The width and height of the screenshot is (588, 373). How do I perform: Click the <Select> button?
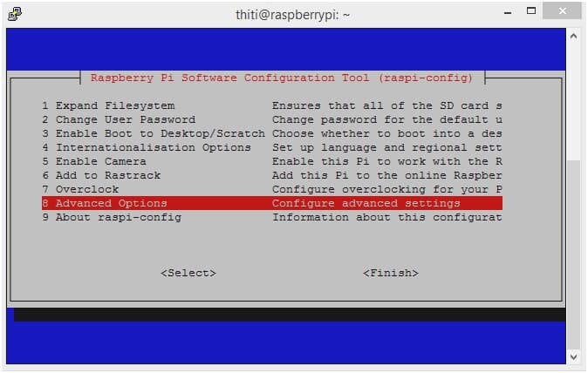click(188, 273)
